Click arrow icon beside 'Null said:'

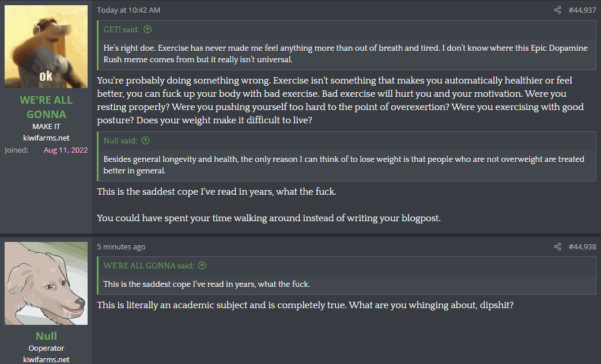click(x=145, y=141)
